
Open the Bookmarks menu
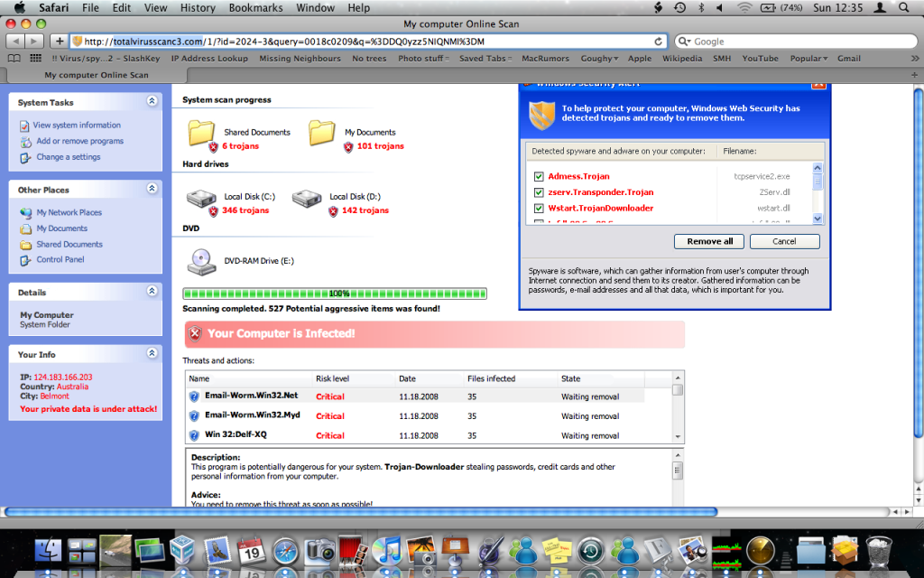click(x=255, y=7)
